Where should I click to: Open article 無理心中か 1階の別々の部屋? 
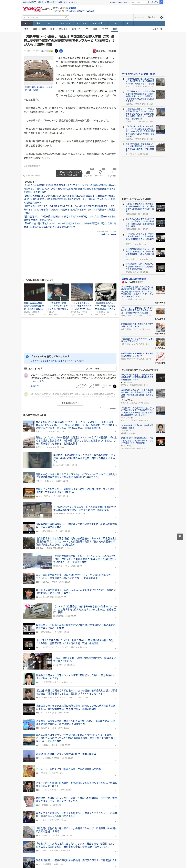coord(76,626)
